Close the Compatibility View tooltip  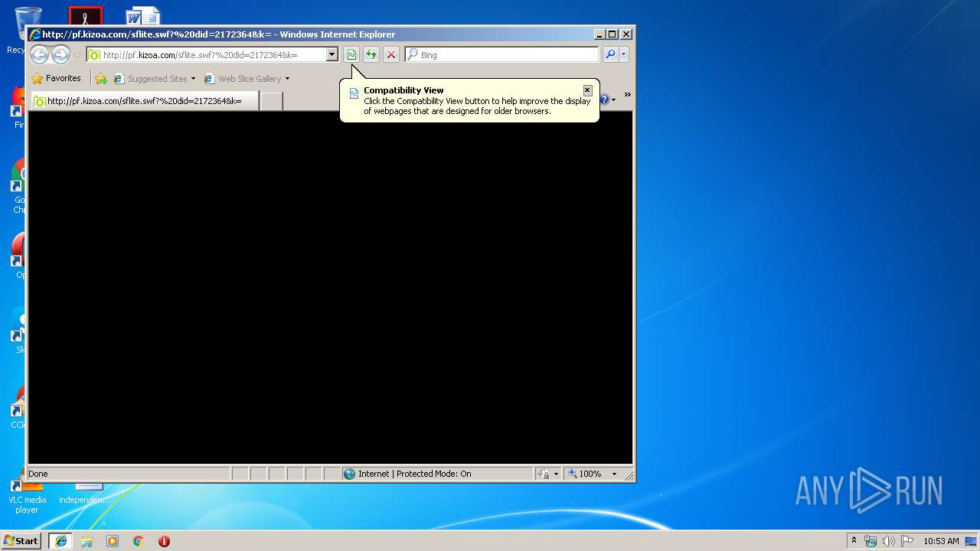click(x=588, y=90)
